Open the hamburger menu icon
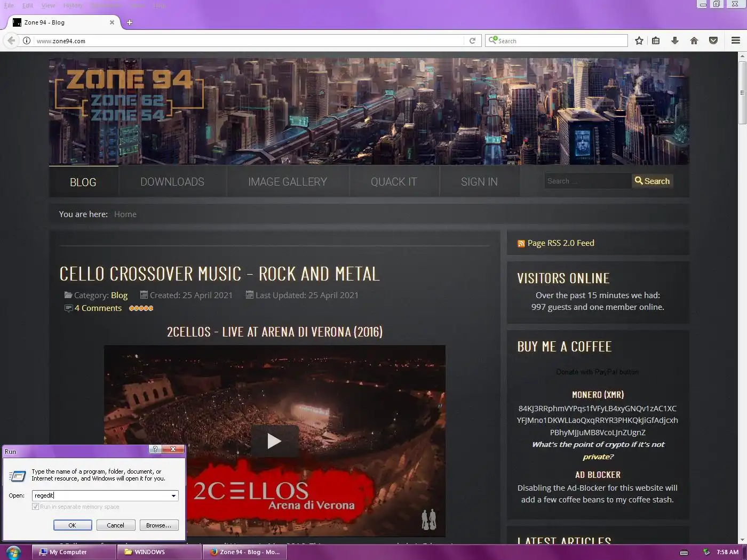The height and width of the screenshot is (560, 747). click(x=736, y=41)
